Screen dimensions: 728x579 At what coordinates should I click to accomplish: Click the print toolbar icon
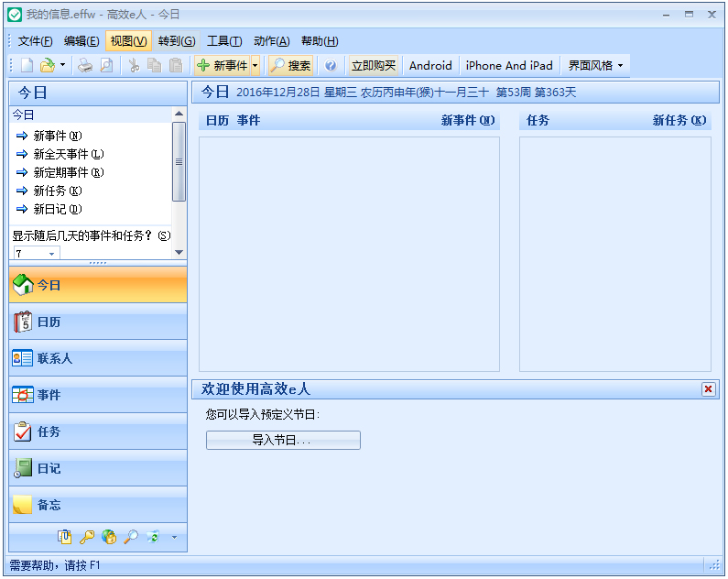[x=85, y=65]
